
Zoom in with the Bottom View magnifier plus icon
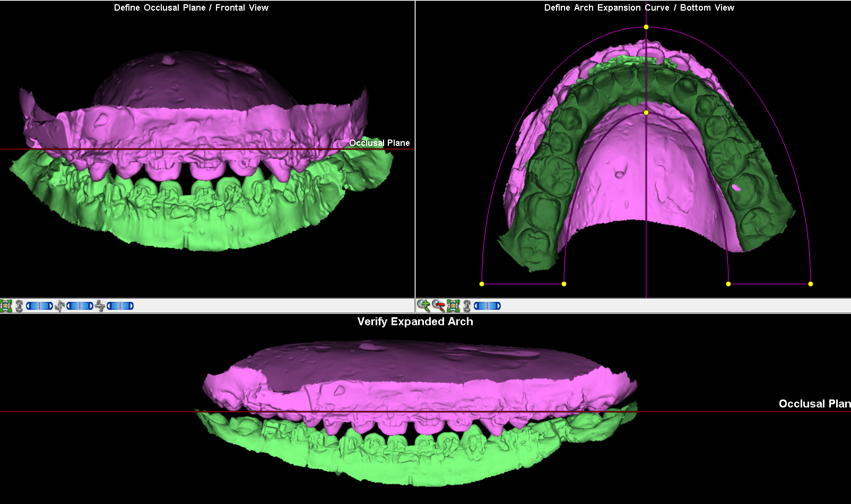(423, 306)
